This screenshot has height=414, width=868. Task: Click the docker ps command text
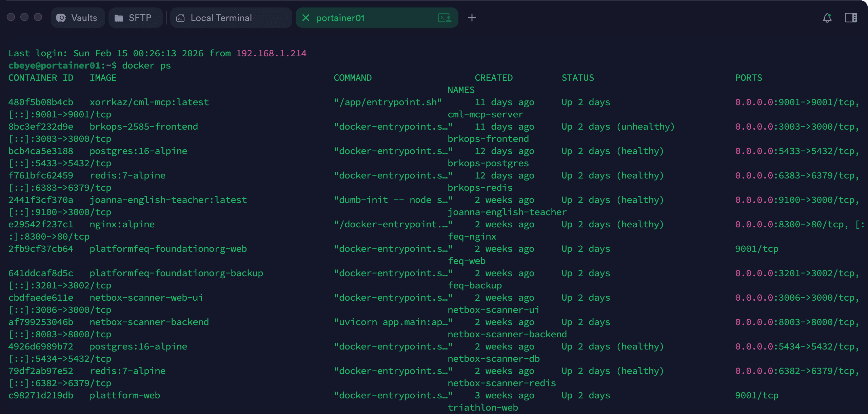pyautogui.click(x=147, y=65)
